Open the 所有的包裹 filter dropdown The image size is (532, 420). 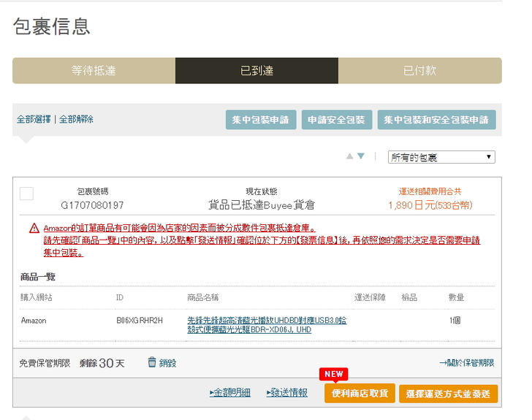(441, 157)
